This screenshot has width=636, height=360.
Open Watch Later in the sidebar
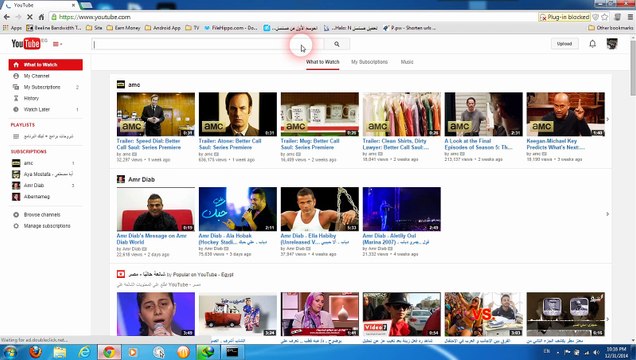[37, 109]
